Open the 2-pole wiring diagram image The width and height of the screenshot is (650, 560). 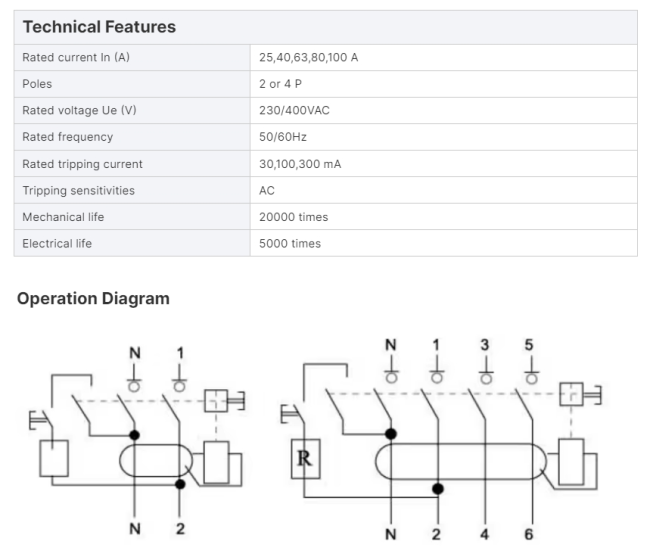[137, 441]
